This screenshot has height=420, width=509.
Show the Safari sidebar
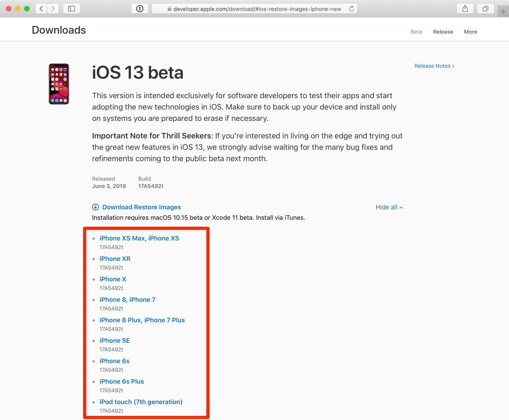coord(72,8)
